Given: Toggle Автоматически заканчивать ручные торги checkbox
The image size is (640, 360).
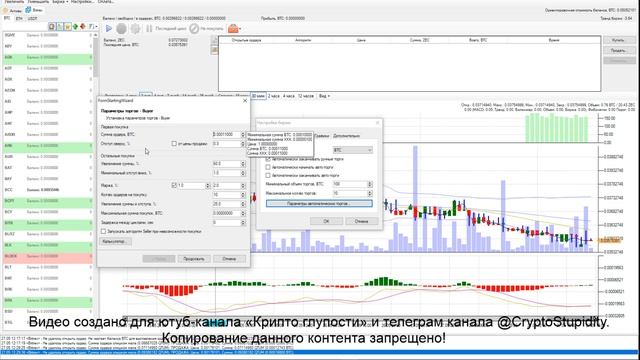Looking at the screenshot, I should click(268, 159).
